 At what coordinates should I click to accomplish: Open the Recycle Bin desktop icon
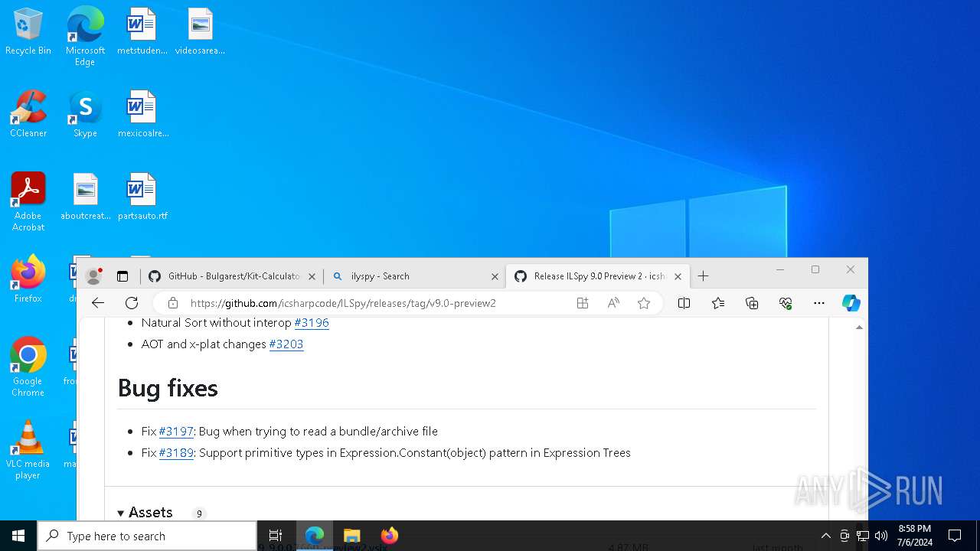28,31
